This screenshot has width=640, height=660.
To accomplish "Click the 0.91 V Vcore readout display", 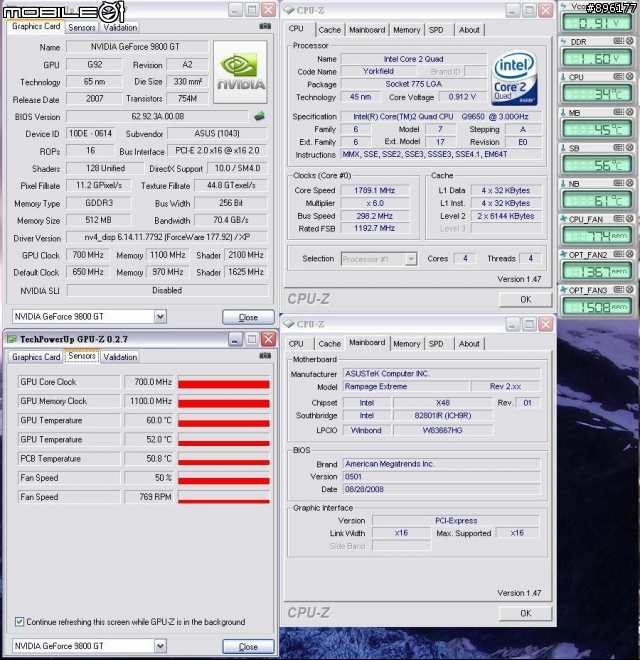I will 597,23.
